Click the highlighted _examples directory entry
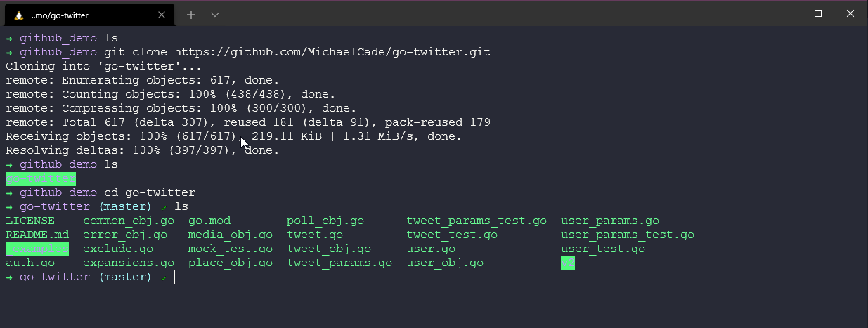 click(x=37, y=249)
